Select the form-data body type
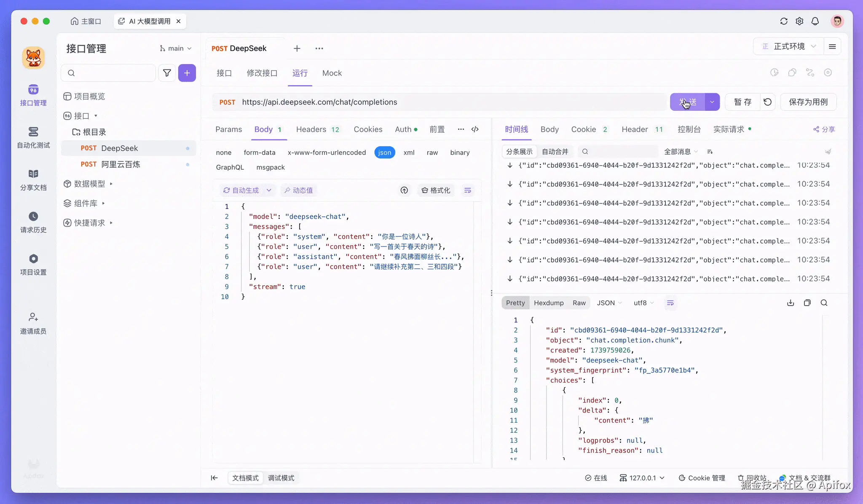The height and width of the screenshot is (504, 863). (259, 153)
